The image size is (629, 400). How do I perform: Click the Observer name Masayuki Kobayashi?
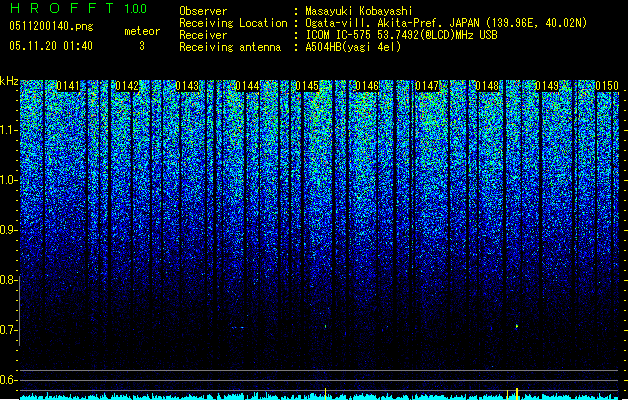(359, 11)
